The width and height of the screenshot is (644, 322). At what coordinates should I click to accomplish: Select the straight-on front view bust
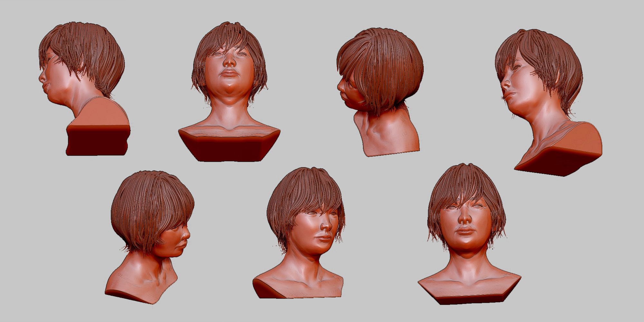click(469, 234)
